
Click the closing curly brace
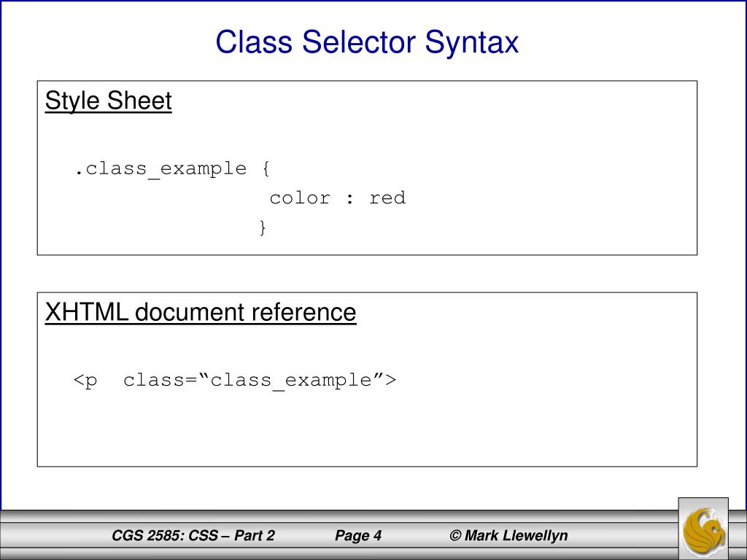pyautogui.click(x=263, y=227)
